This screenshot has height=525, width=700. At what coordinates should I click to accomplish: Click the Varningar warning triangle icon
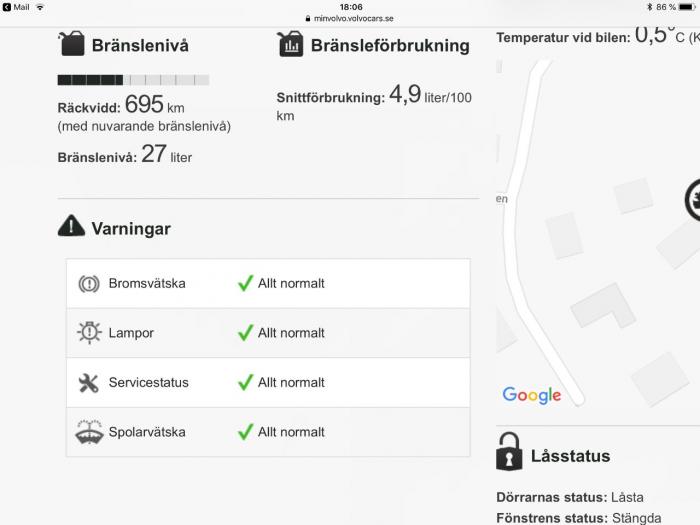coord(71,225)
